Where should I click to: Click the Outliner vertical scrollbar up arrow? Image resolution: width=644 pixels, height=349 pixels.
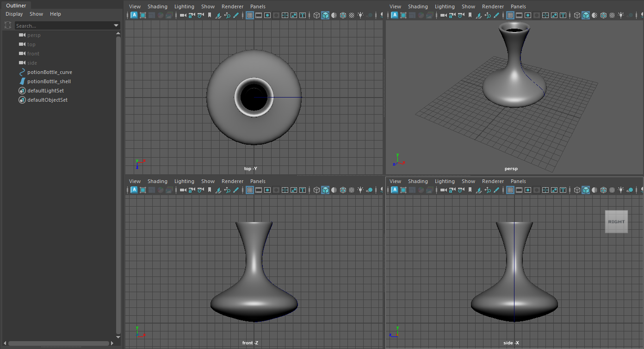[118, 33]
